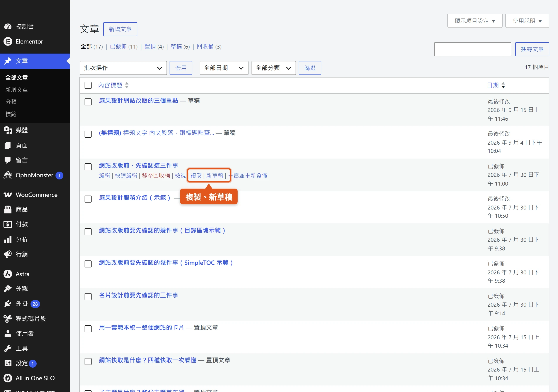Viewport: 558px width, 392px height.
Task: Sort by 內容標題 arrows icon
Action: [x=127, y=85]
